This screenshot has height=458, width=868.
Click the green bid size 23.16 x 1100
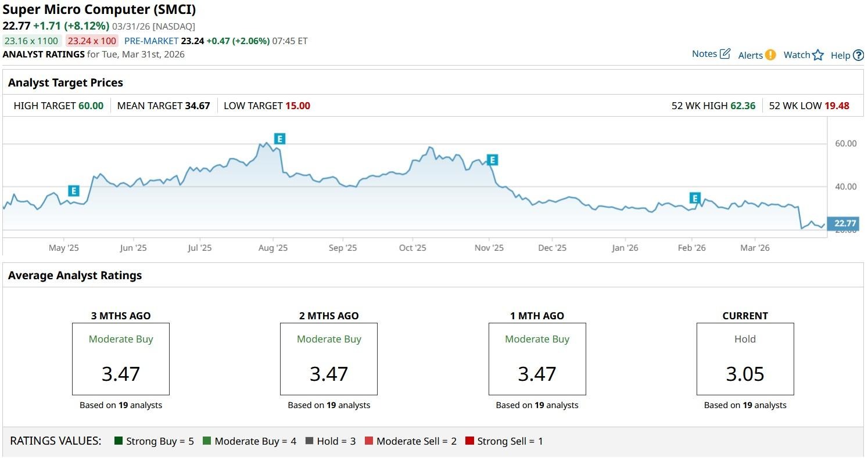click(x=32, y=41)
